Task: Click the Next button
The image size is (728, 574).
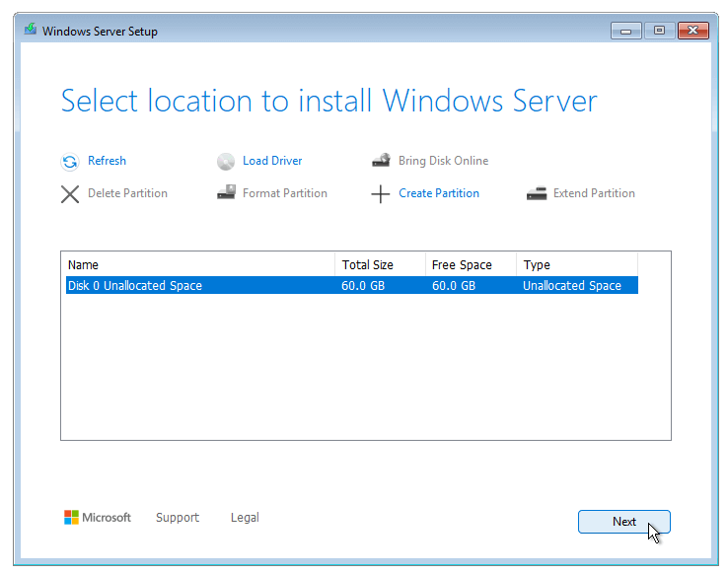Action: coord(624,522)
